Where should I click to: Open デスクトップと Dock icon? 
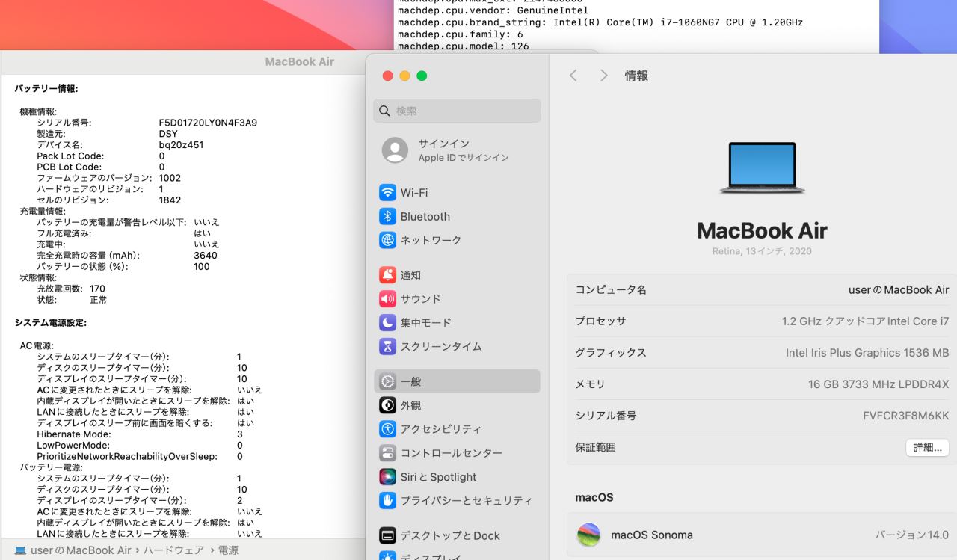387,535
